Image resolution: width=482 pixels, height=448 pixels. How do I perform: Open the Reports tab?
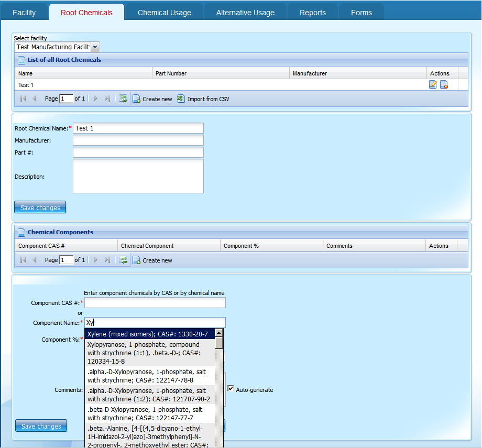click(x=312, y=13)
